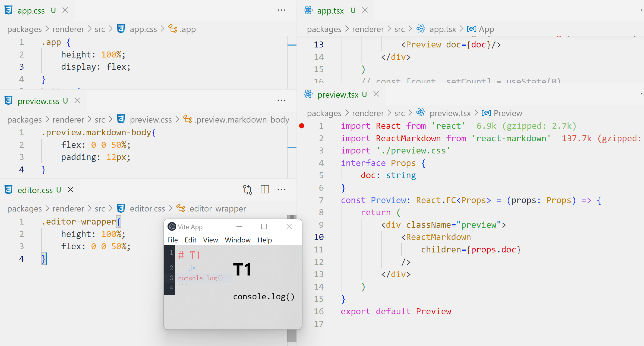
Task: Click 'display: flex;' in app.css
Action: pos(96,67)
